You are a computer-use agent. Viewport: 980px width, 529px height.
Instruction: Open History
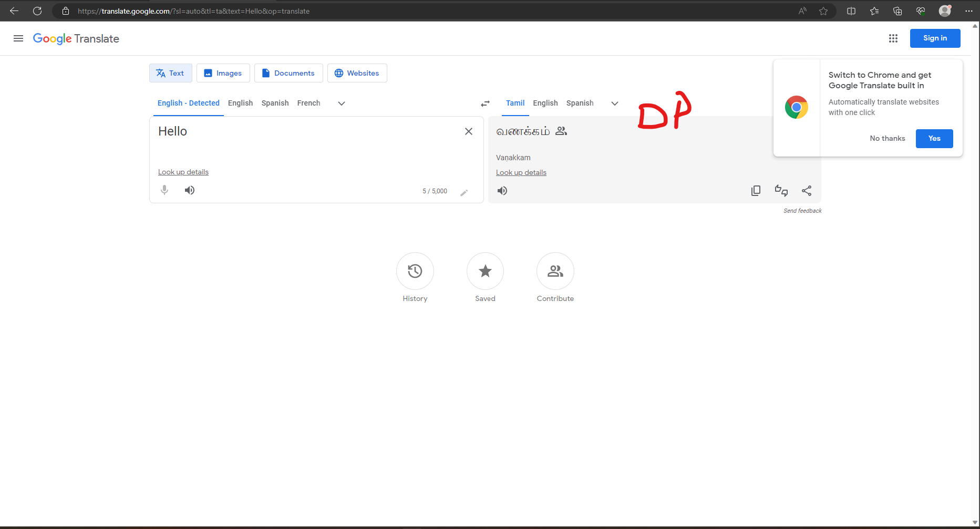(x=415, y=271)
